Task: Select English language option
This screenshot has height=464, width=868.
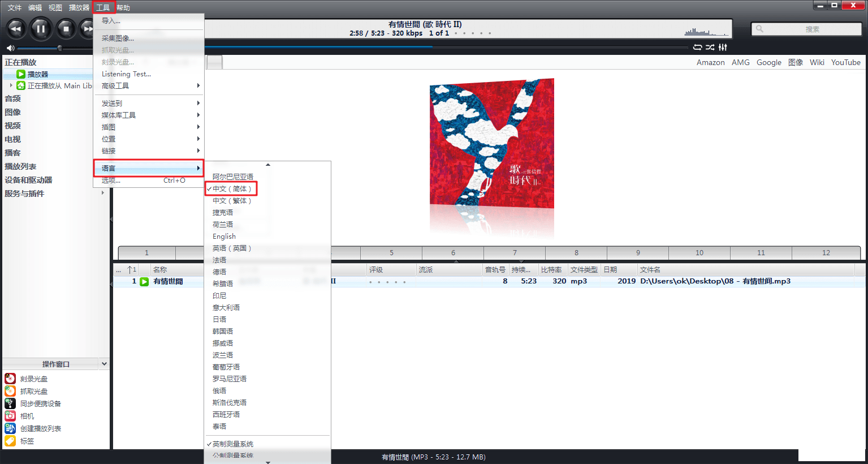Action: coord(224,236)
